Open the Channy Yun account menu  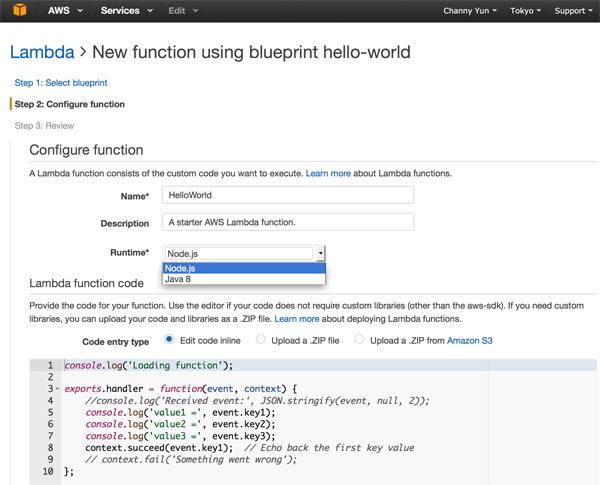click(470, 11)
